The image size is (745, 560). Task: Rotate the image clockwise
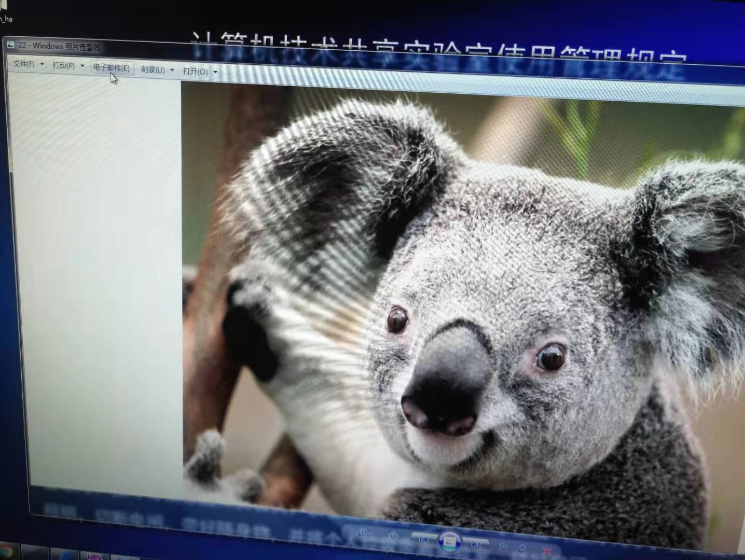(x=522, y=549)
